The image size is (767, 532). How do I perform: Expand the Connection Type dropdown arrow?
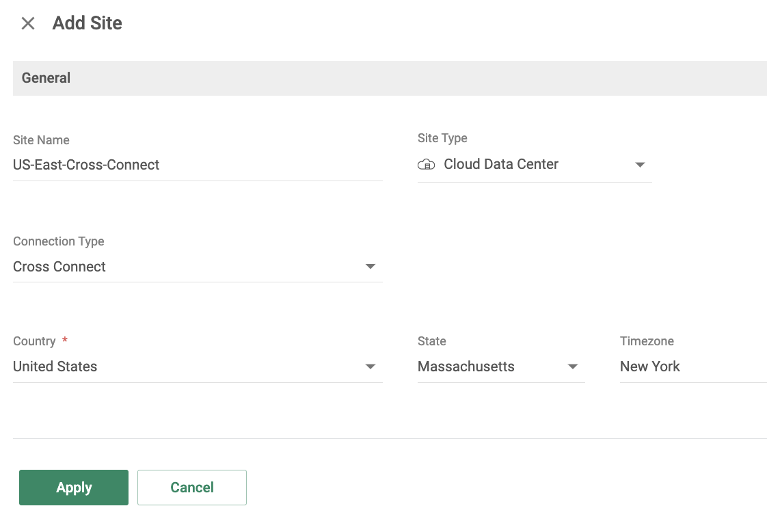(371, 266)
